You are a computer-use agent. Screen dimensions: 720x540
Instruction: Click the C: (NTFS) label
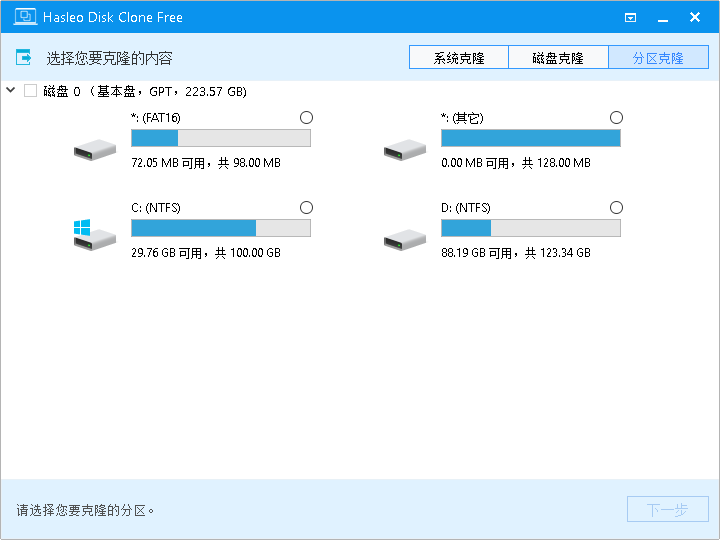(x=156, y=208)
